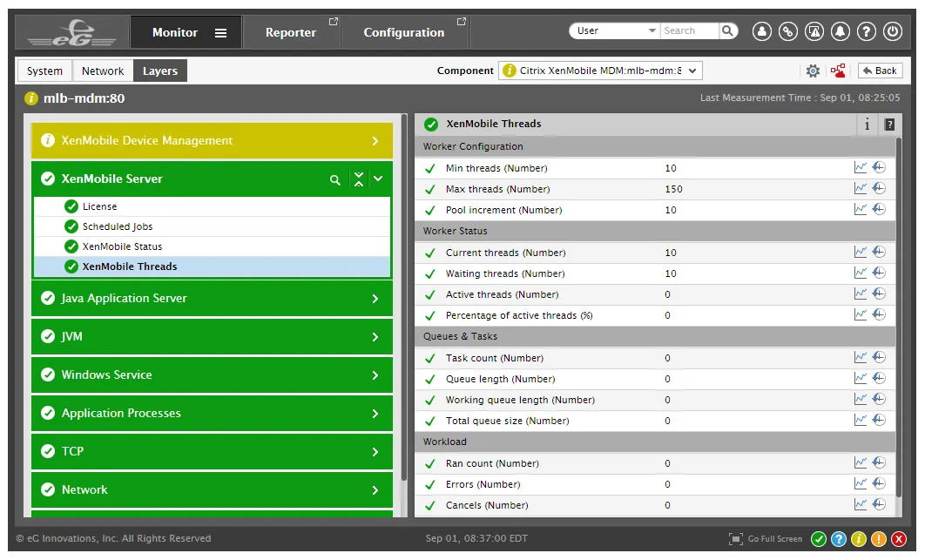The width and height of the screenshot is (925, 560).
Task: Switch to the Monitor module tab
Action: click(x=186, y=32)
